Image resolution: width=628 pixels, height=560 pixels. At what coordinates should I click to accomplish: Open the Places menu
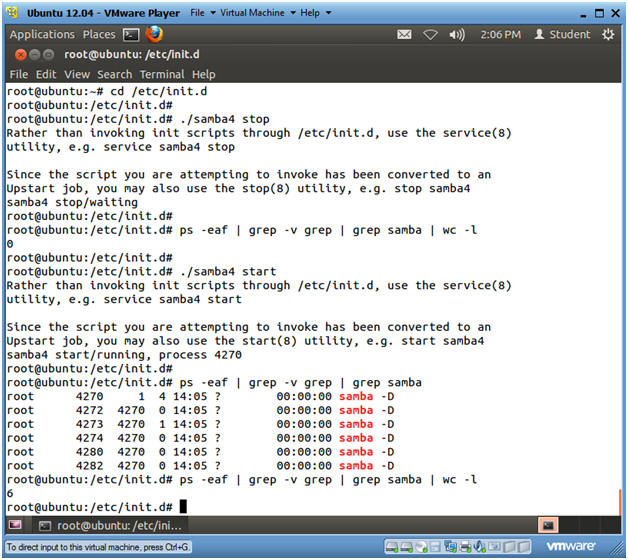(x=99, y=34)
